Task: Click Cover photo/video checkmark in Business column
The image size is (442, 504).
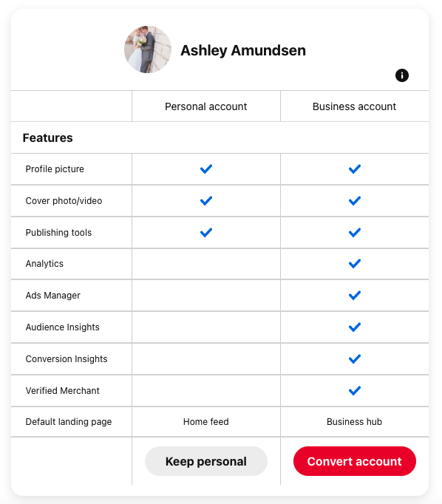Action: point(355,201)
